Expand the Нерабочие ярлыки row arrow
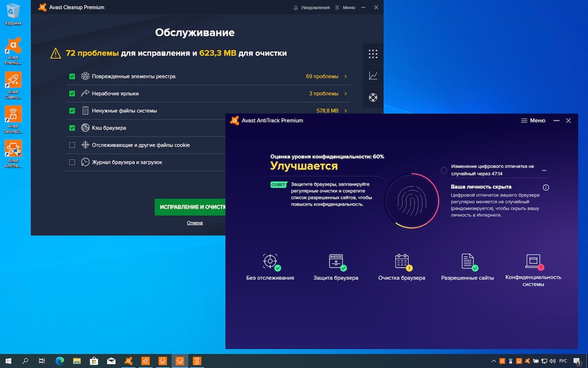 (x=346, y=93)
